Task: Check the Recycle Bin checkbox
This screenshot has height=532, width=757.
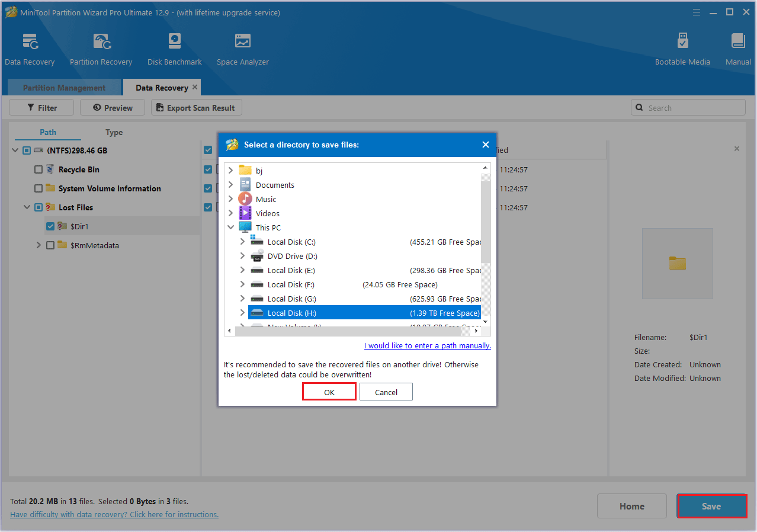Action: [x=39, y=169]
